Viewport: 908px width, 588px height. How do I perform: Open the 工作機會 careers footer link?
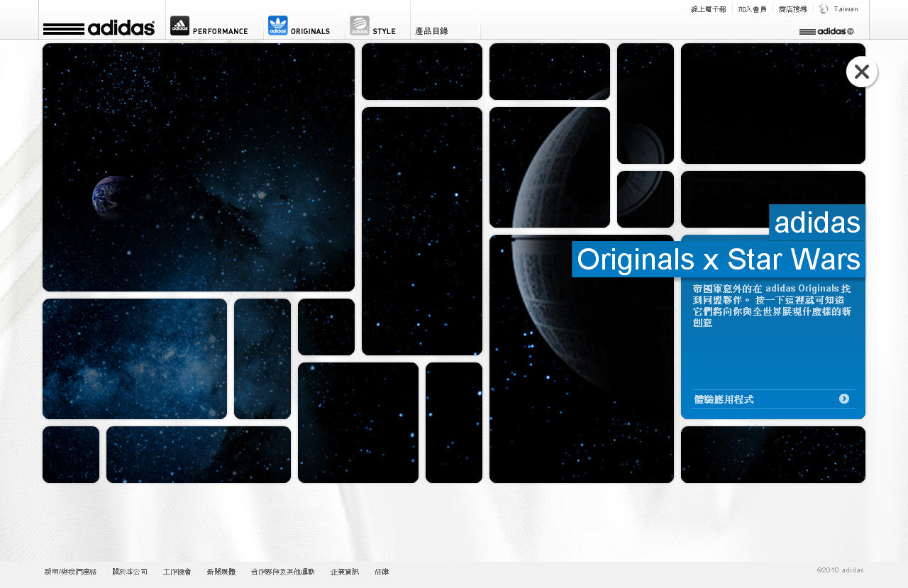(x=177, y=572)
